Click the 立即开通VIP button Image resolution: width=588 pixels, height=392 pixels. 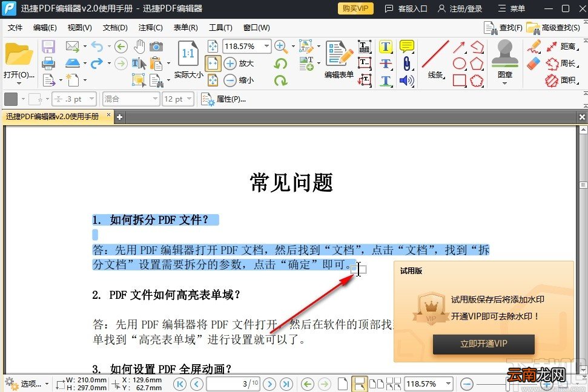[483, 344]
